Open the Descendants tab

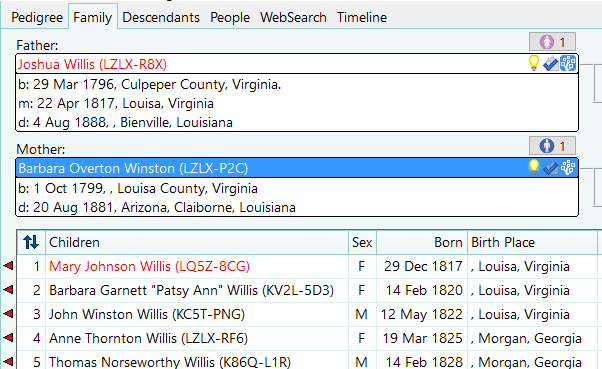[x=161, y=17]
